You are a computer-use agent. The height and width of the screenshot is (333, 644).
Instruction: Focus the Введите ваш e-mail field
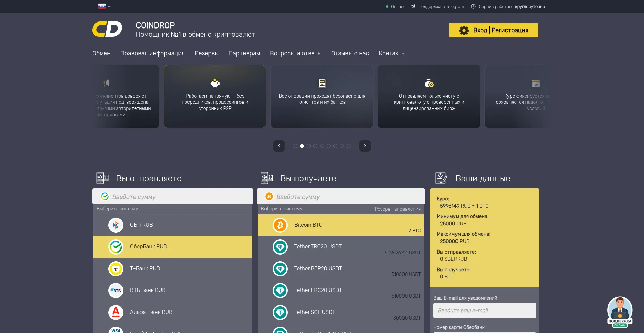tap(485, 311)
